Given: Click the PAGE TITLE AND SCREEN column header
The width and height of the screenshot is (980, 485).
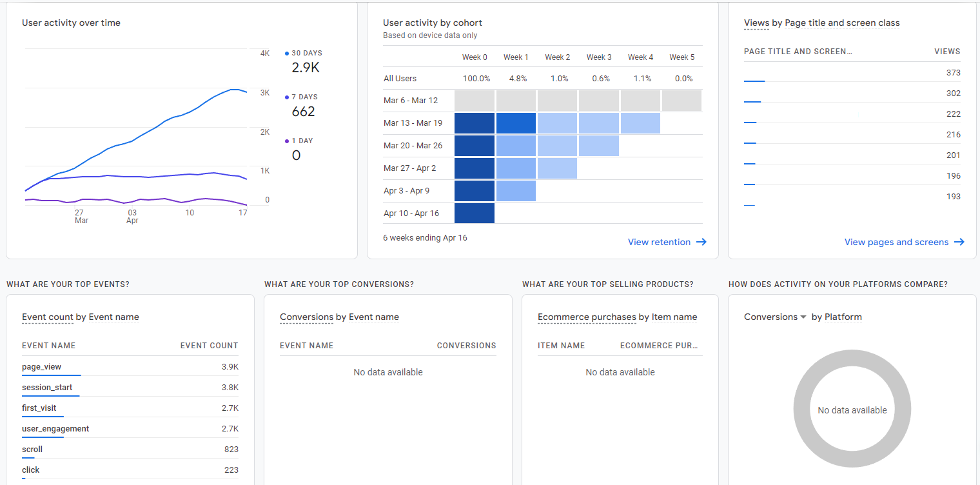Looking at the screenshot, I should pos(798,51).
